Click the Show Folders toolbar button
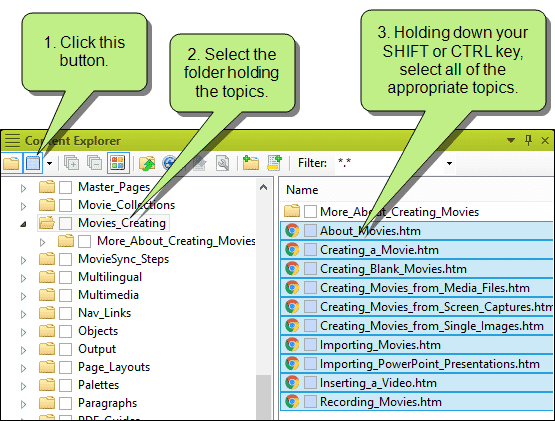Image resolution: width=555 pixels, height=421 pixels. point(11,163)
